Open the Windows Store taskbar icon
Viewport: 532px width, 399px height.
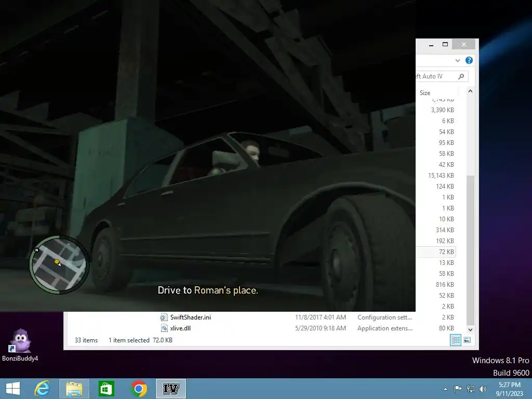106,389
